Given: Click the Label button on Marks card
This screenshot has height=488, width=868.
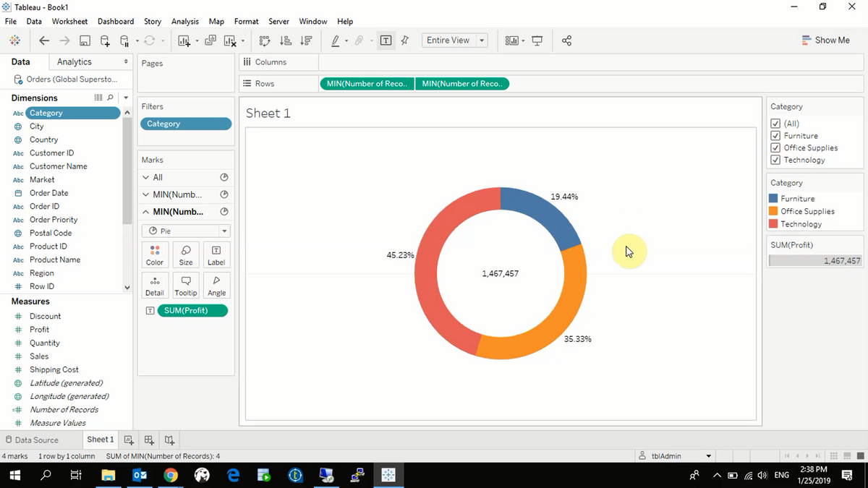Looking at the screenshot, I should tap(216, 254).
